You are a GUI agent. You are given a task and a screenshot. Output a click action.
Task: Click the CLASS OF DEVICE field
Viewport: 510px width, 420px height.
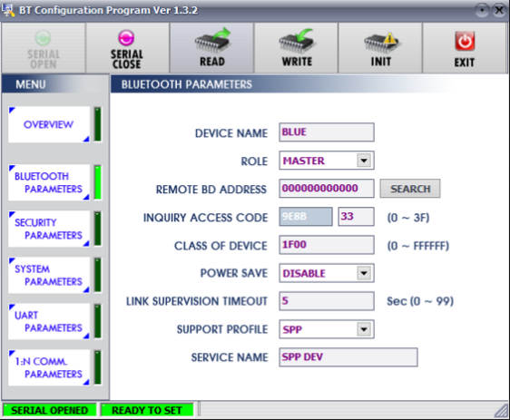tap(327, 245)
